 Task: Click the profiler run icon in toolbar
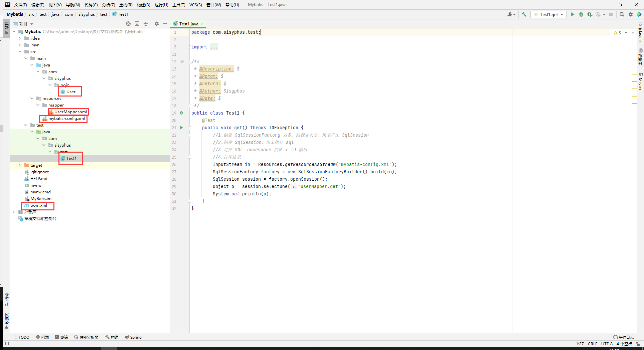(598, 14)
